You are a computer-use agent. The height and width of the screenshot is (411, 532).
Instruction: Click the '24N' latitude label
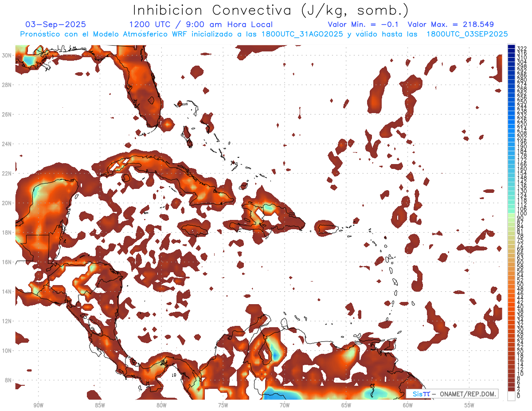click(8, 144)
